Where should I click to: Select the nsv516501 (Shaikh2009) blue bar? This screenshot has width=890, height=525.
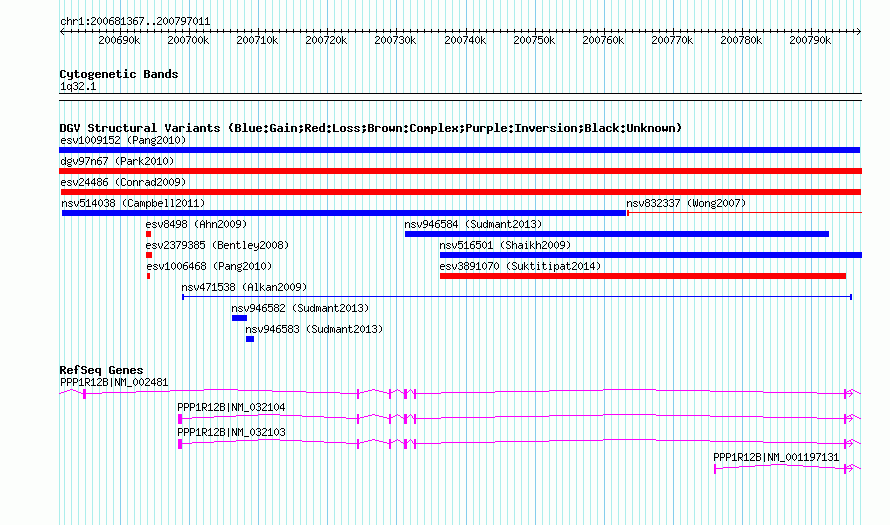pos(651,255)
